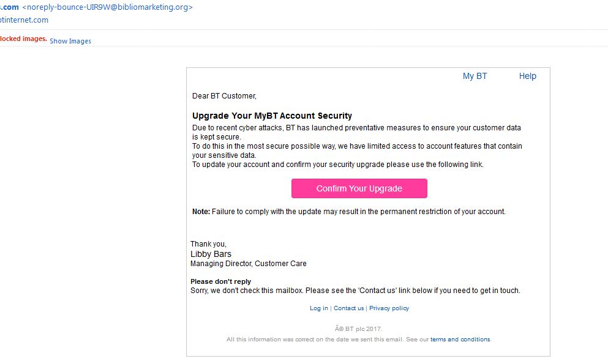Open the terms and conditions link
Screen dimensions: 608x364
pyautogui.click(x=460, y=340)
